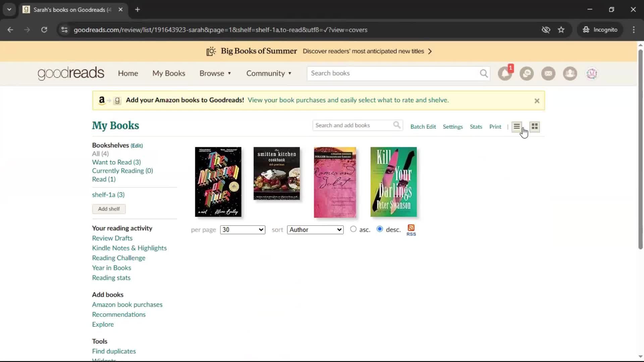644x362 pixels.
Task: Select ascending sort order
Action: 353,229
